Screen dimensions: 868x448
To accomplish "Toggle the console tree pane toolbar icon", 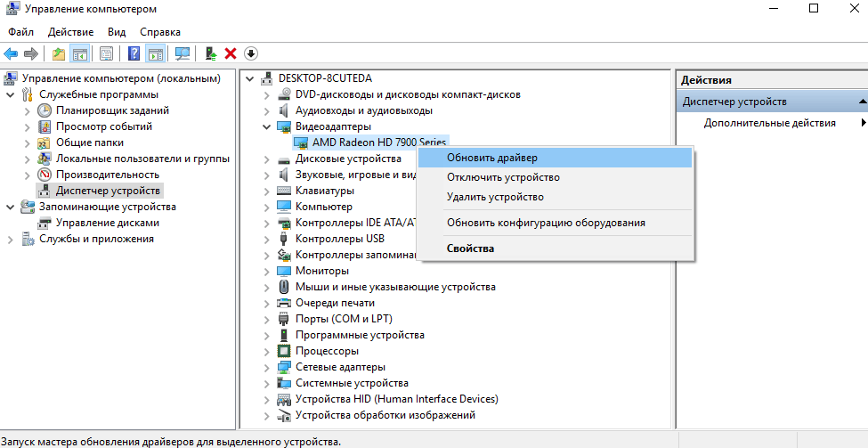I will 80,53.
